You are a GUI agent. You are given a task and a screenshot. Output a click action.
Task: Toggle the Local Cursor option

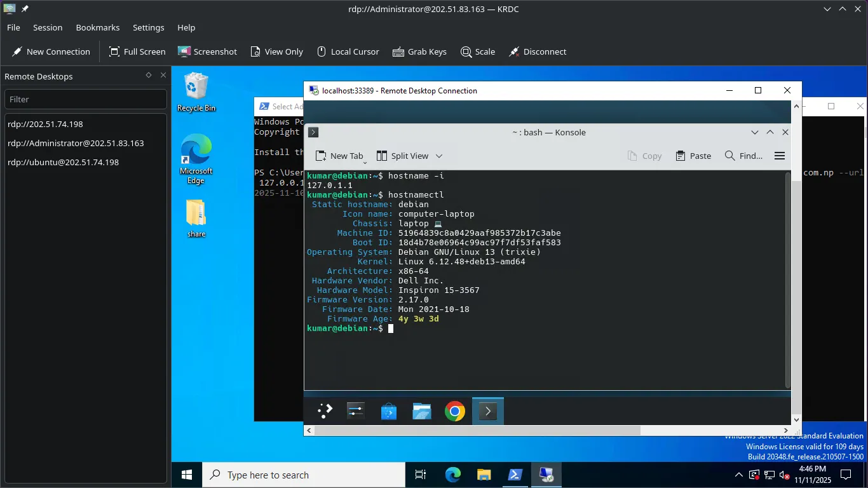[x=348, y=52]
